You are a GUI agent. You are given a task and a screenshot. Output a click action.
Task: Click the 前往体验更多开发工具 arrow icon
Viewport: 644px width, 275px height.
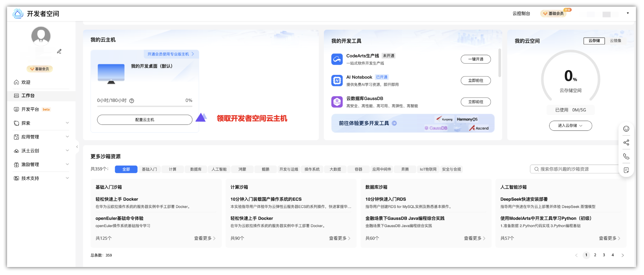[x=394, y=123]
